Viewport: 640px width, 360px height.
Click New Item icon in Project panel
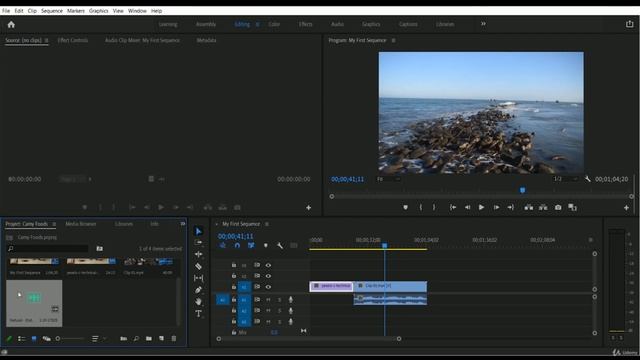tap(161, 338)
